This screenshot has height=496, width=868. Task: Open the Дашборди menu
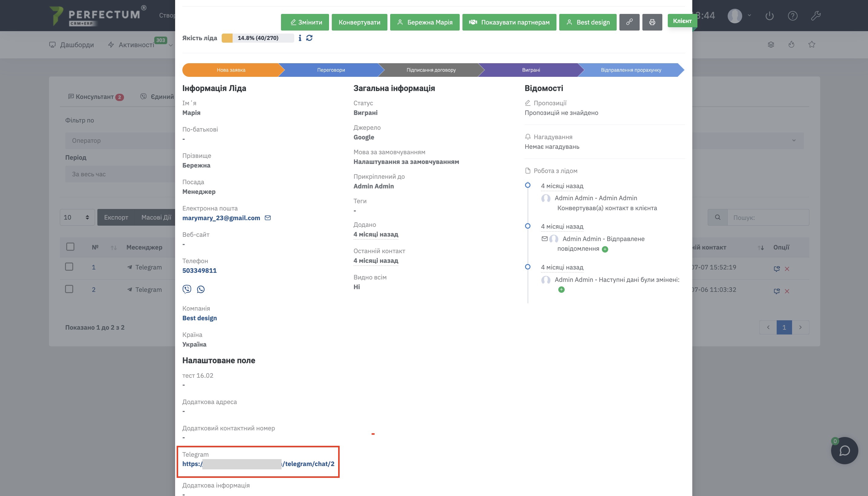click(x=72, y=45)
